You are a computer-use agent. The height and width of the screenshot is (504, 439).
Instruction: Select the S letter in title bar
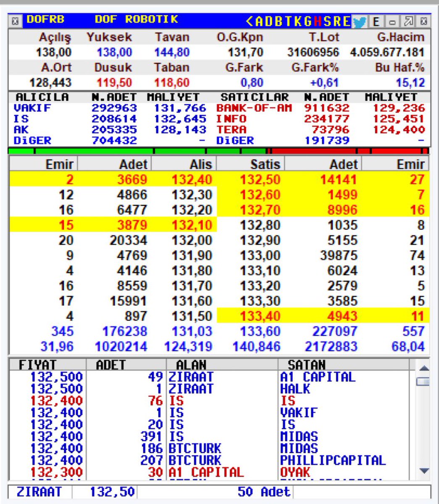(x=327, y=21)
